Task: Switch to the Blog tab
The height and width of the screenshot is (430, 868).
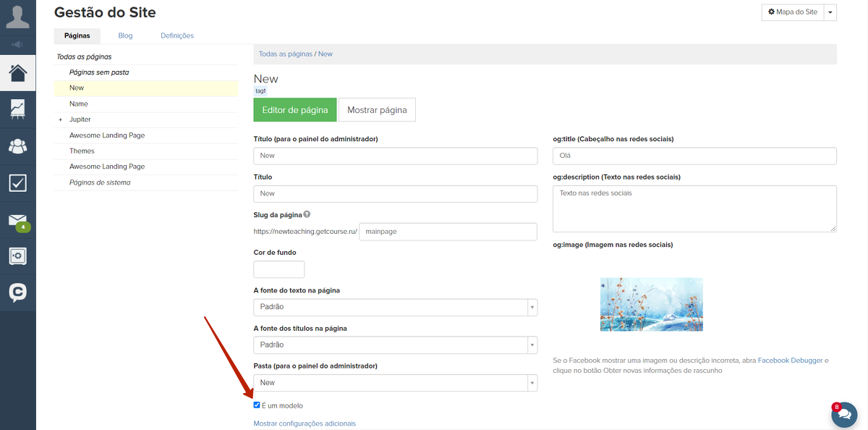Action: pyautogui.click(x=125, y=35)
